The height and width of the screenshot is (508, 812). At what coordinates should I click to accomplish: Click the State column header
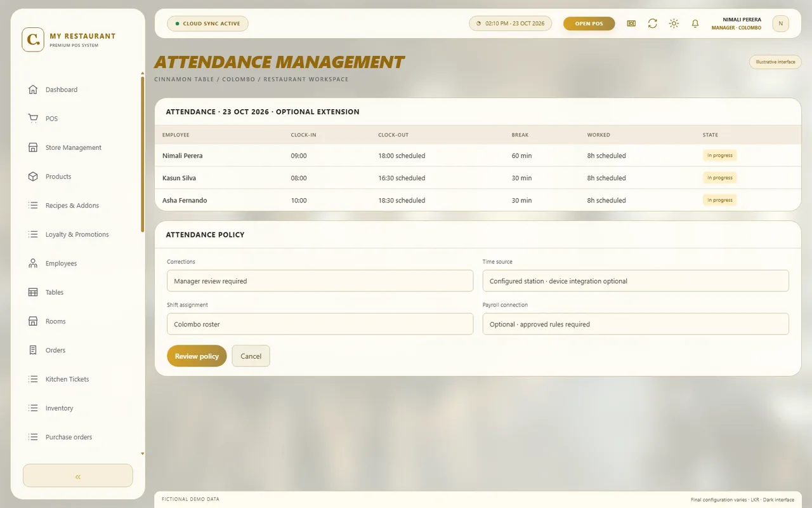710,135
